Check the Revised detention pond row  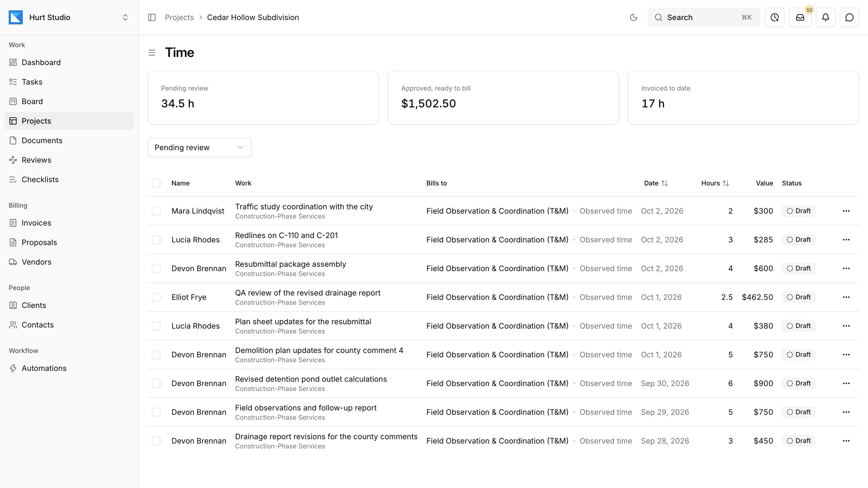point(156,383)
